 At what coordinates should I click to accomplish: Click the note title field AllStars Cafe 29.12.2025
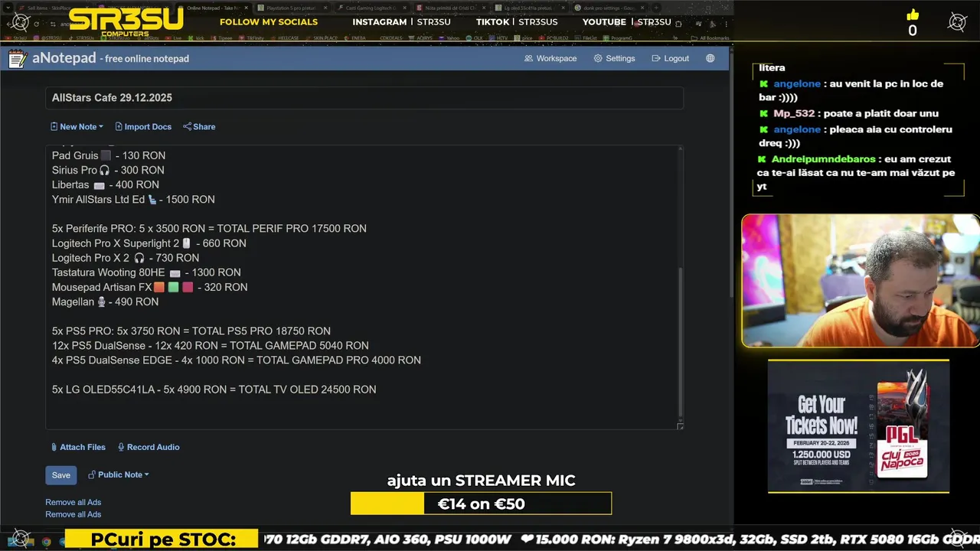point(364,98)
